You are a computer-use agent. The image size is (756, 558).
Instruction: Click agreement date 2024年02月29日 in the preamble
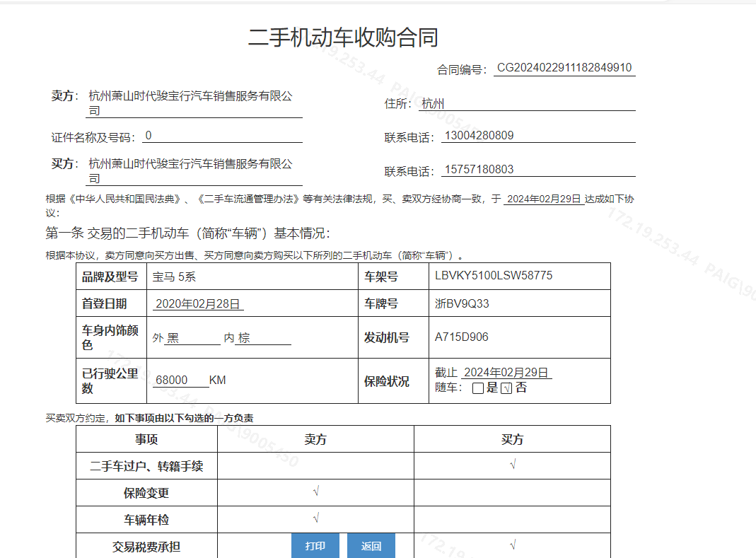(x=544, y=199)
